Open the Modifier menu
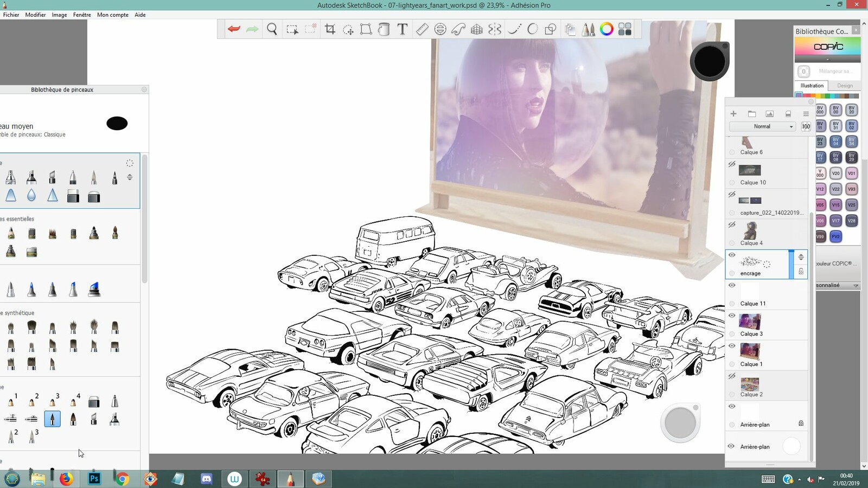 35,15
